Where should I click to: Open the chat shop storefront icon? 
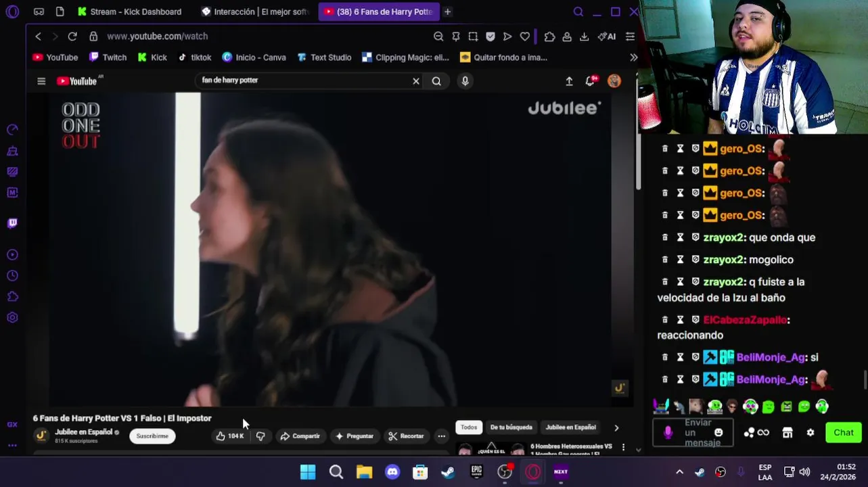tap(787, 433)
